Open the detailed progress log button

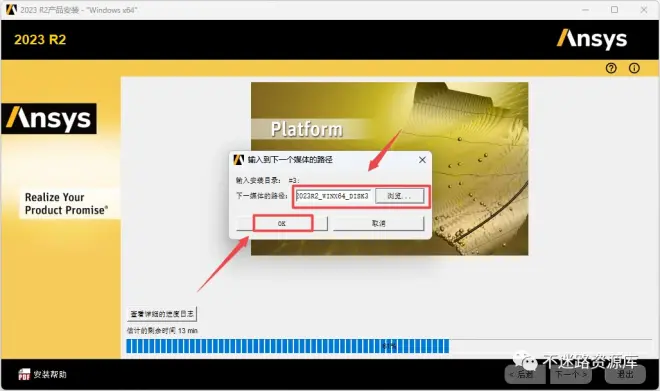click(x=162, y=314)
